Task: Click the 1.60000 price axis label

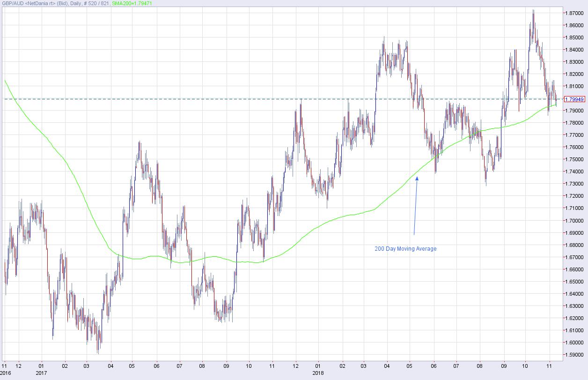Action: 574,343
